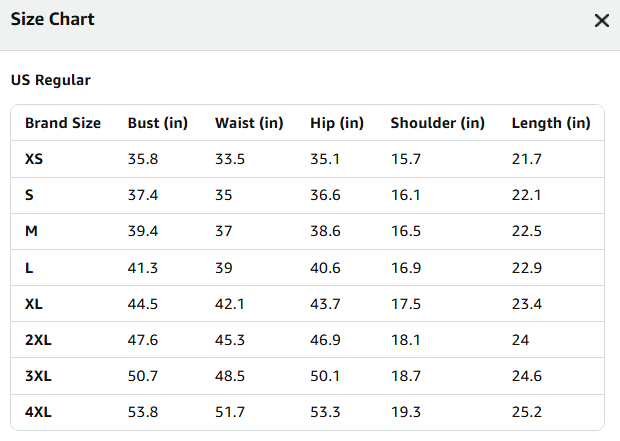
Task: Click the Size Chart title
Action: coord(53,19)
